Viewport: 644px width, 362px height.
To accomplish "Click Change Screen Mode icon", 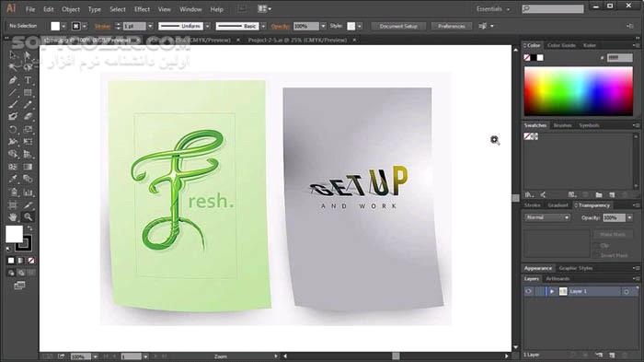I will pyautogui.click(x=19, y=285).
